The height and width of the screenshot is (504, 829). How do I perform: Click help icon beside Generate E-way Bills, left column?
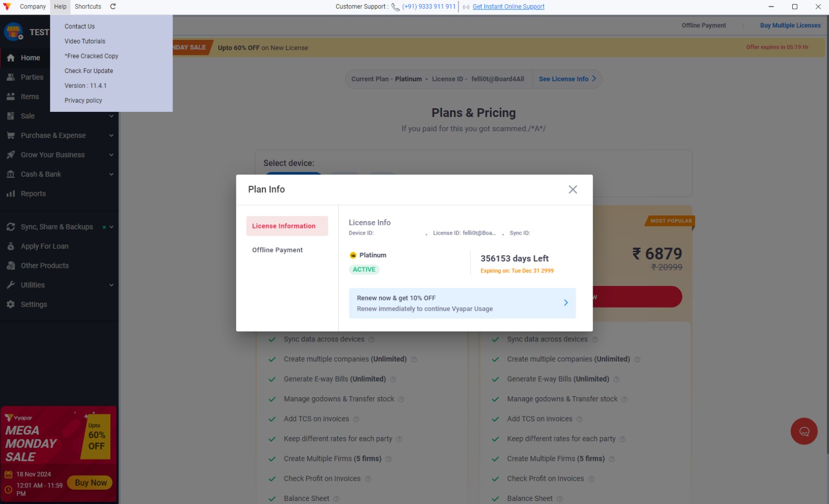pos(393,380)
